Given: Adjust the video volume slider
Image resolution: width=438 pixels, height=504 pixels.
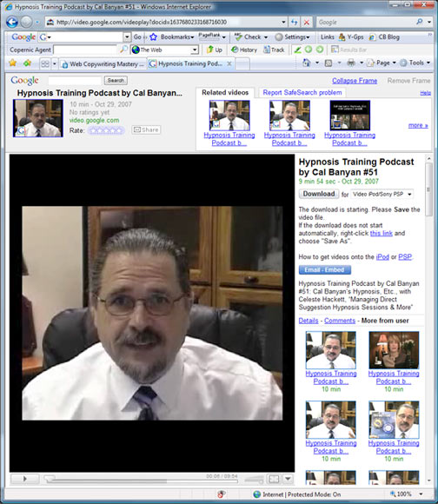Looking at the screenshot, I should (x=255, y=480).
